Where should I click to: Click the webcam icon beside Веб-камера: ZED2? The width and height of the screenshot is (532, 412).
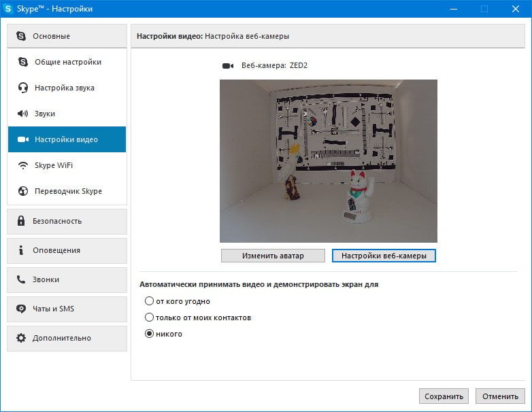pos(228,66)
